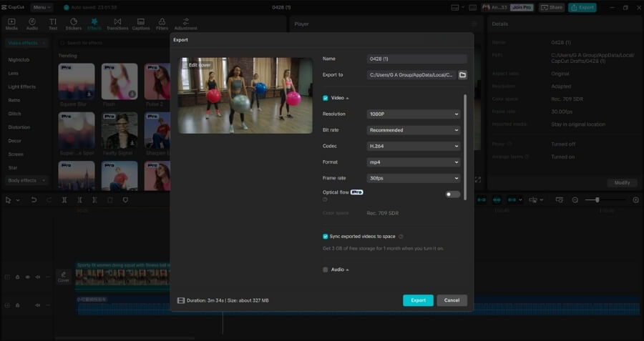Click the marker shield icon in timeline toolbar

(x=125, y=200)
